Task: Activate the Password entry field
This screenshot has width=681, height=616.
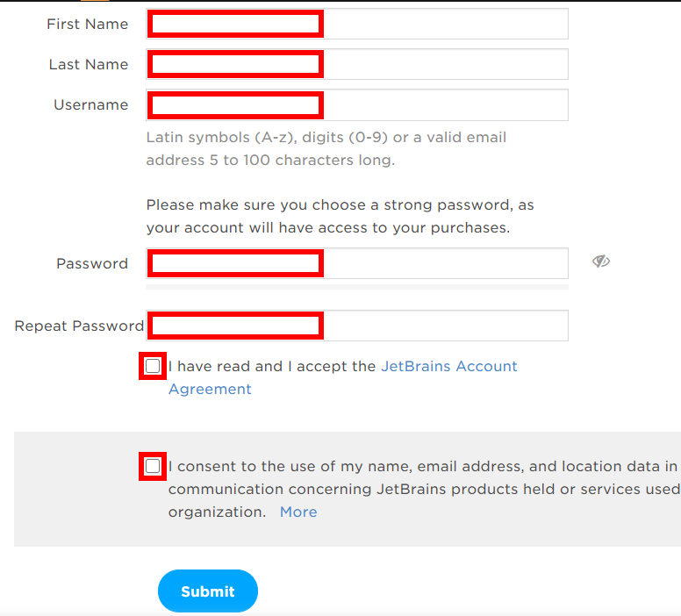Action: click(x=357, y=263)
